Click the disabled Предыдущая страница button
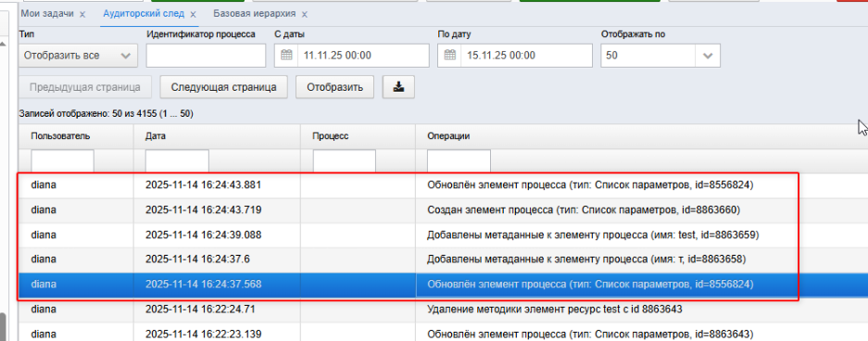This screenshot has height=341, width=868. click(x=84, y=87)
